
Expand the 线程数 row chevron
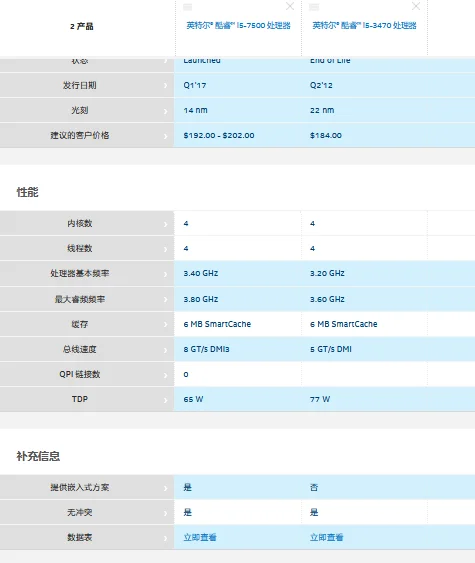point(166,249)
